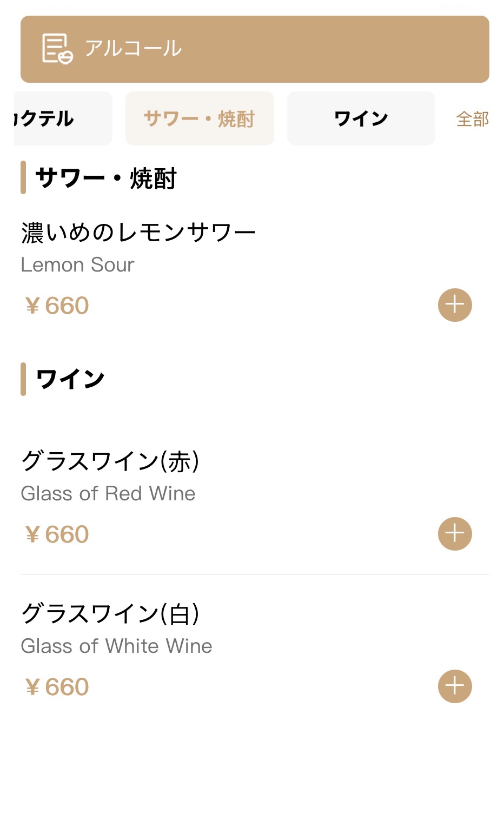Open the グラスワイン(白) item
Image resolution: width=504 pixels, height=840 pixels.
(110, 614)
